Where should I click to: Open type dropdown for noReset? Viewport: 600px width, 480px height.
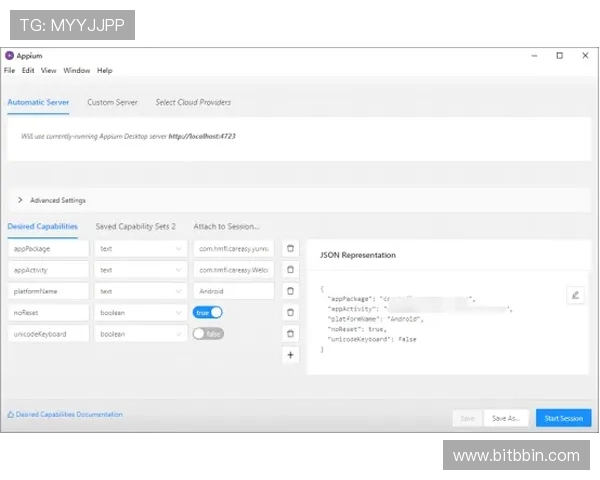click(x=140, y=312)
